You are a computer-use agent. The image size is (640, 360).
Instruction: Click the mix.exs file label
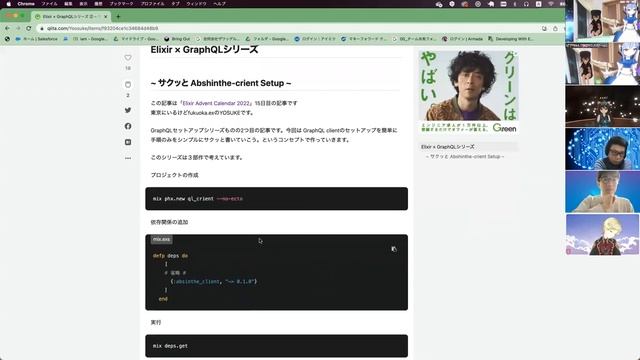[x=161, y=240]
